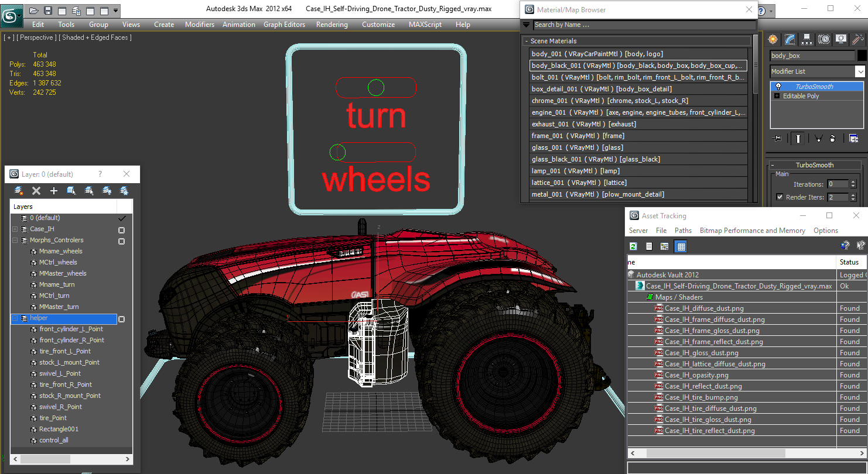Collapse the helper layer
The image size is (868, 474).
coord(15,318)
